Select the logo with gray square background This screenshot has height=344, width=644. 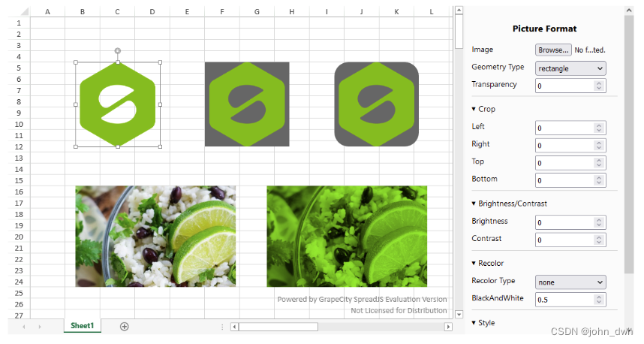pyautogui.click(x=247, y=104)
